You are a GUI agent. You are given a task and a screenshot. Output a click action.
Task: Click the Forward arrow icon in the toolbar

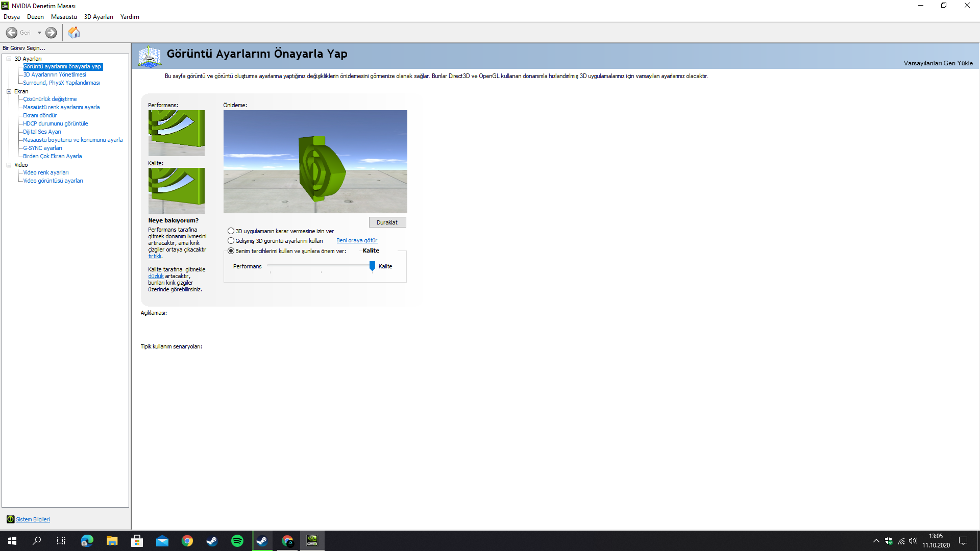pos(51,33)
